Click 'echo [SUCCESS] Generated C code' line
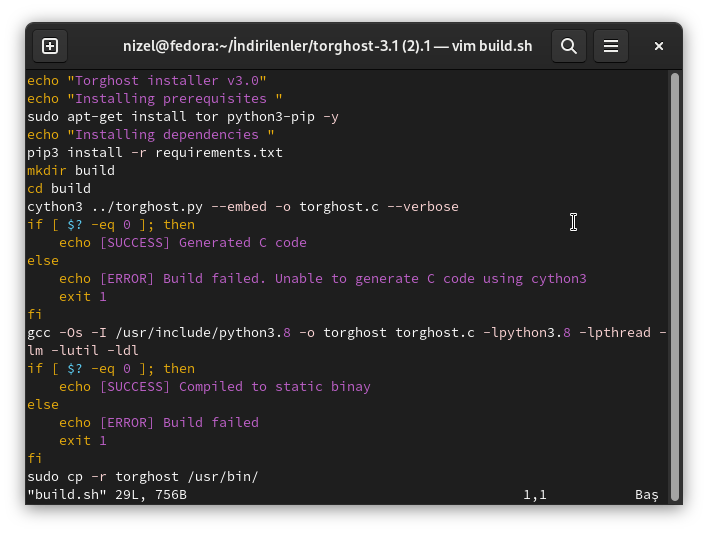 [x=183, y=243]
